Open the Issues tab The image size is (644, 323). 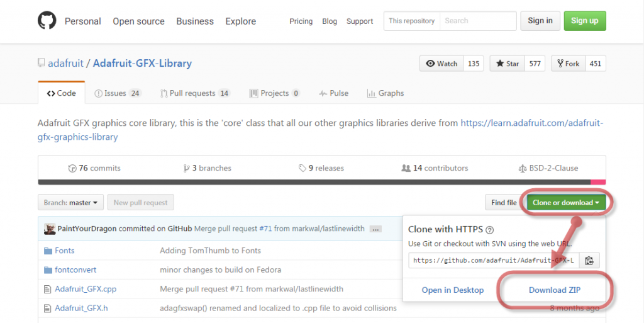[118, 93]
